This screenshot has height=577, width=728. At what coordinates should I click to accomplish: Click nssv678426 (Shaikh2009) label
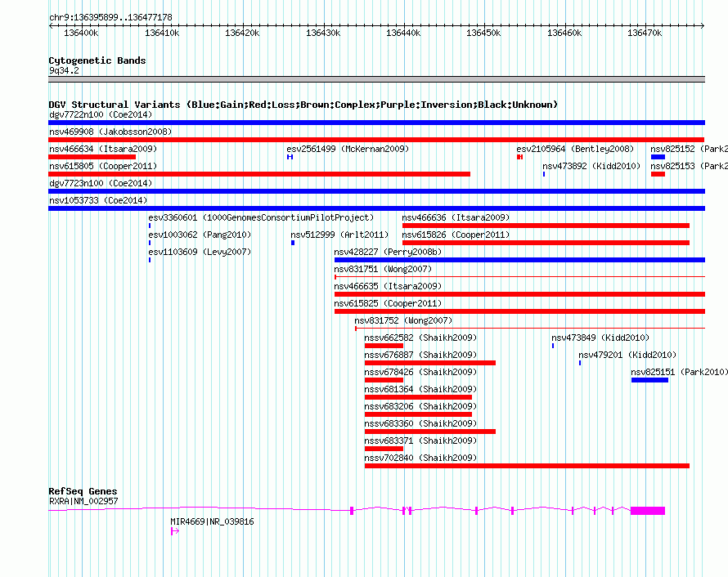[x=420, y=372]
